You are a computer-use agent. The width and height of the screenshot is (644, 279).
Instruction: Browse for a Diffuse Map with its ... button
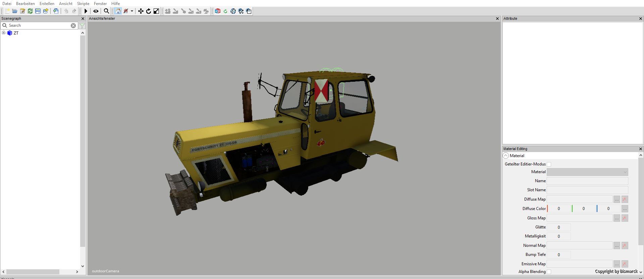point(616,199)
